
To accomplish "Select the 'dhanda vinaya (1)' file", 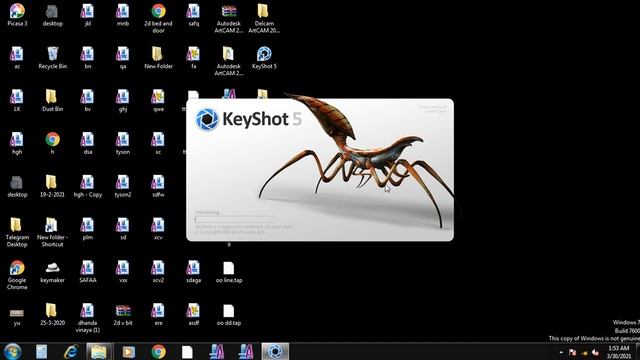I will [88, 318].
